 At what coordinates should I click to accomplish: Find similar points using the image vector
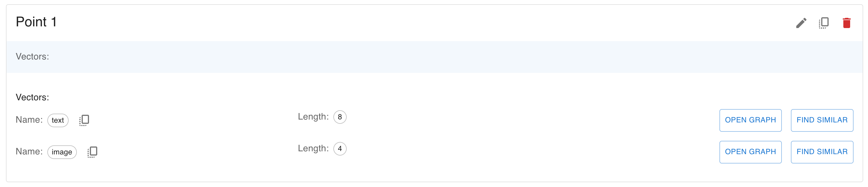coord(822,152)
